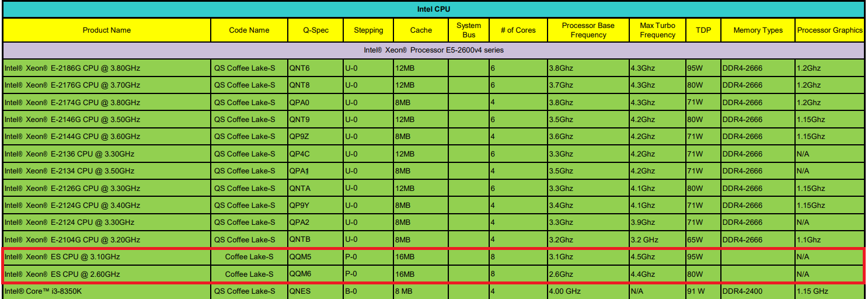868x299 pixels.
Task: Select Q-Spec cell QP9Y
Action: coord(315,205)
